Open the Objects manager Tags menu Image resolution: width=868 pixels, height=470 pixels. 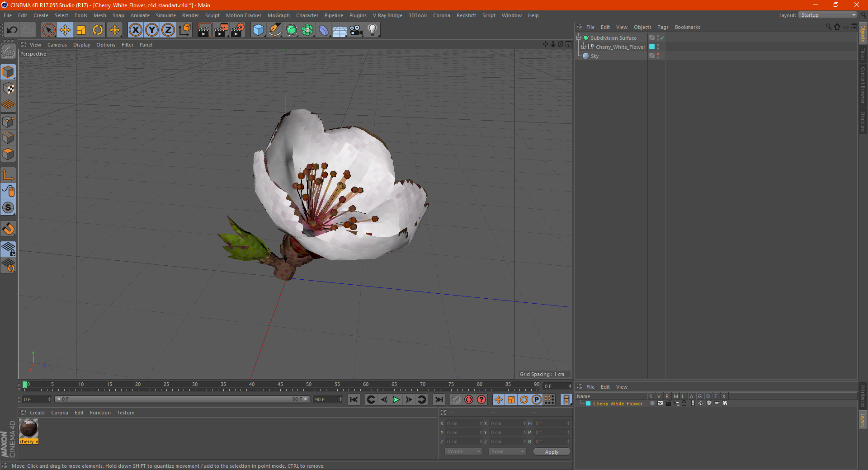click(x=663, y=27)
